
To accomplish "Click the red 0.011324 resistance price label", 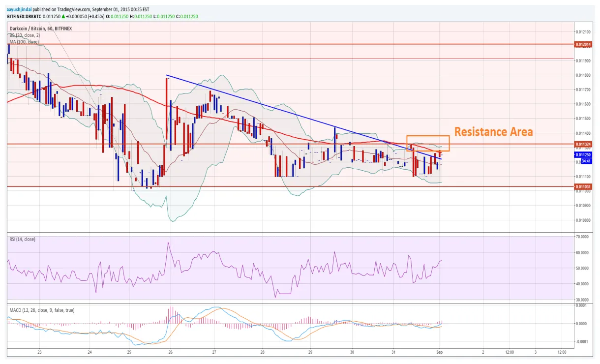I will tap(583, 144).
